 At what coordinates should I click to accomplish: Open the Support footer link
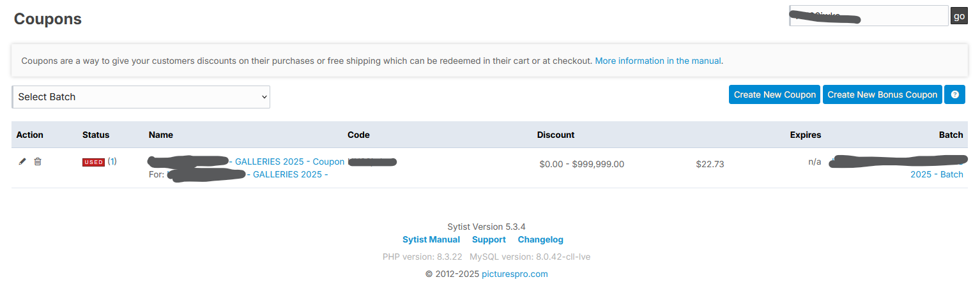[489, 240]
